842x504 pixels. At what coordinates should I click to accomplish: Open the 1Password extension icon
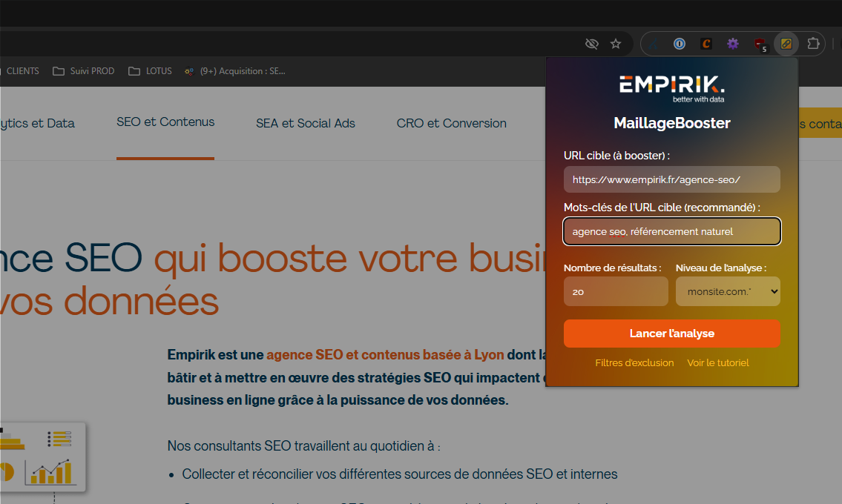pyautogui.click(x=680, y=44)
